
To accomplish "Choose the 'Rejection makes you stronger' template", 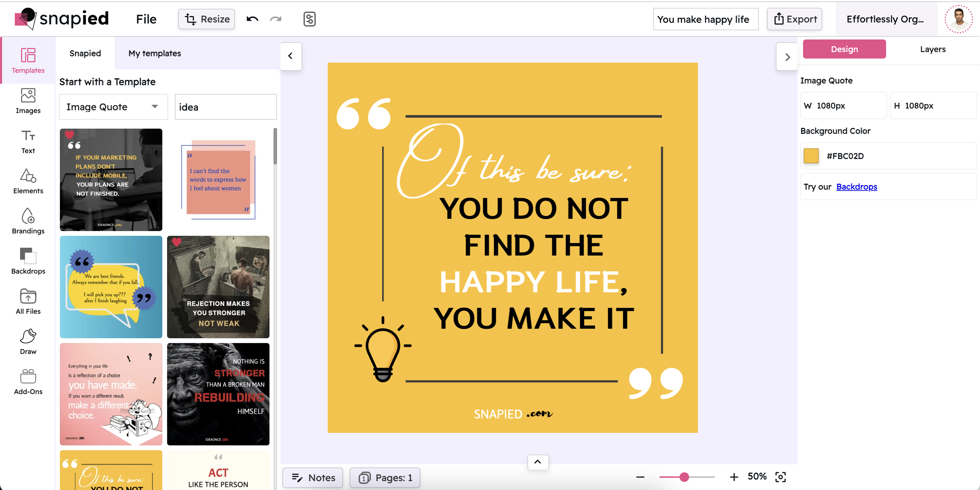I will [218, 287].
